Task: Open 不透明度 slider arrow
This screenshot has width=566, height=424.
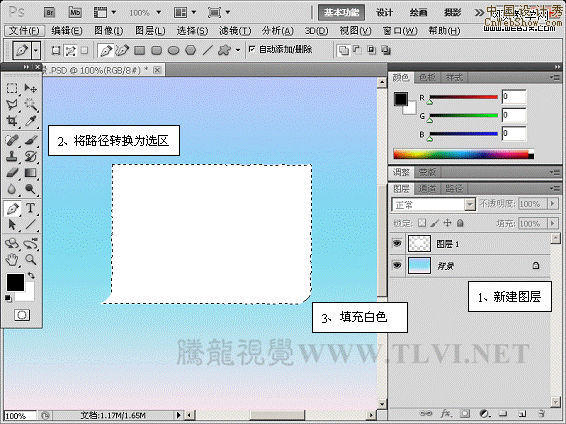Action: [x=553, y=204]
